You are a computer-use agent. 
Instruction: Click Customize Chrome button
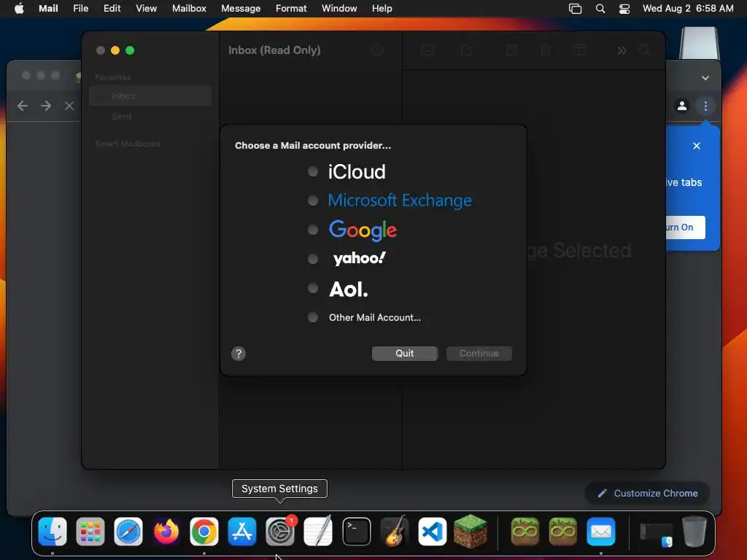click(x=648, y=494)
